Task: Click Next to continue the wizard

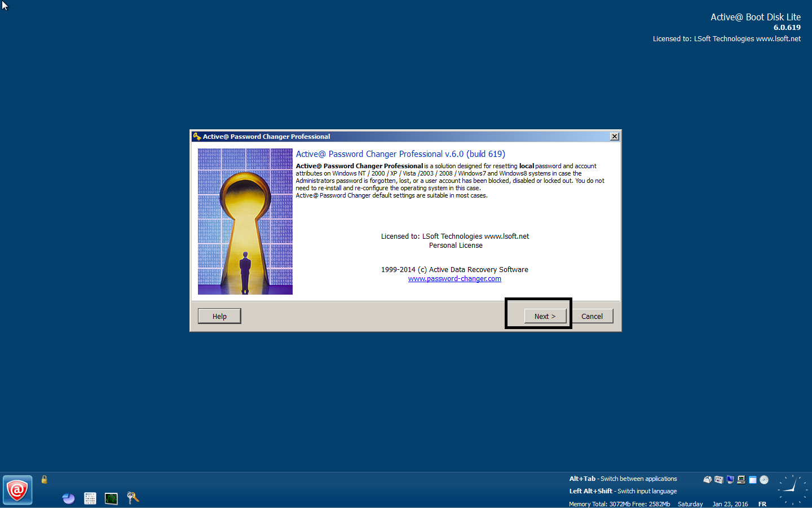Action: 545,316
